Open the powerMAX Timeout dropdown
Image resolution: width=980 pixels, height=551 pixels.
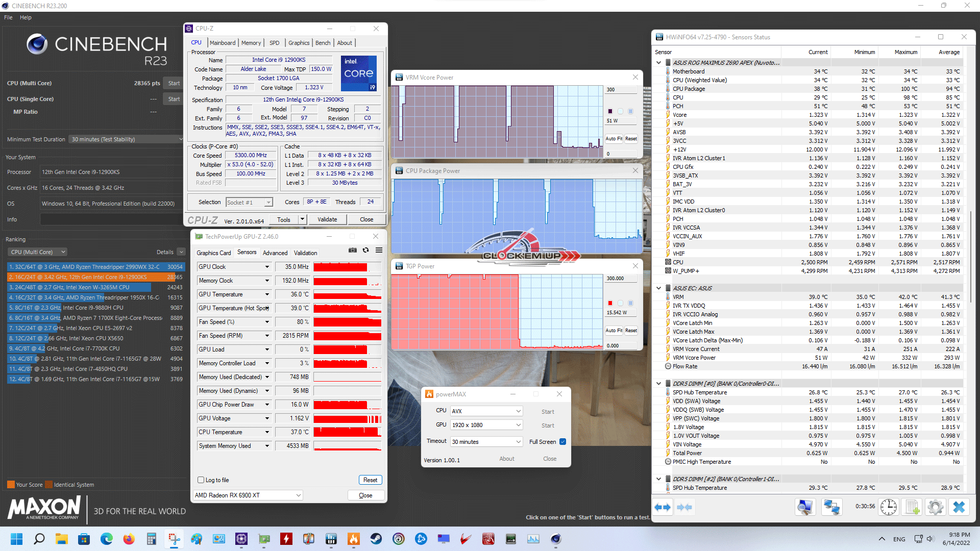coord(486,442)
